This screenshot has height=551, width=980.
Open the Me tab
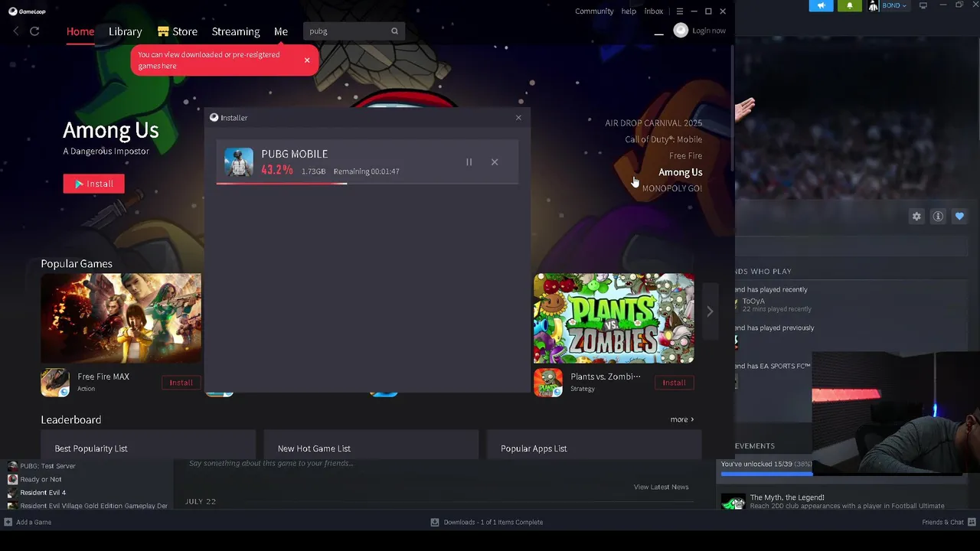coord(281,31)
